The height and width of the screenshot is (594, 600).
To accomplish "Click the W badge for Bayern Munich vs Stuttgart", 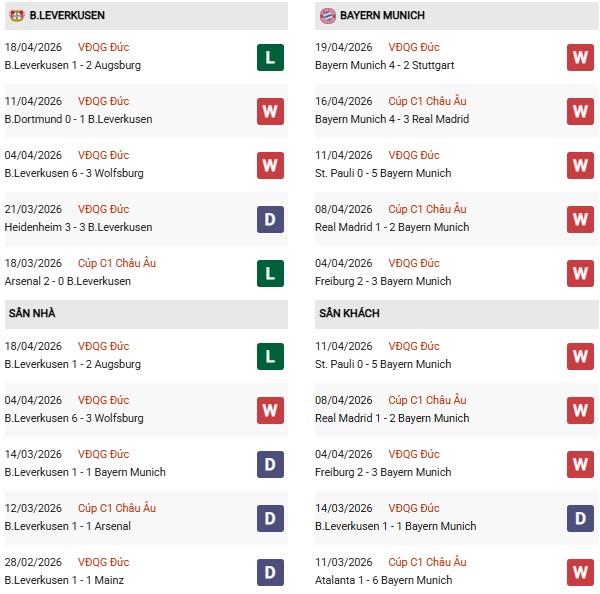I will pyautogui.click(x=580, y=57).
